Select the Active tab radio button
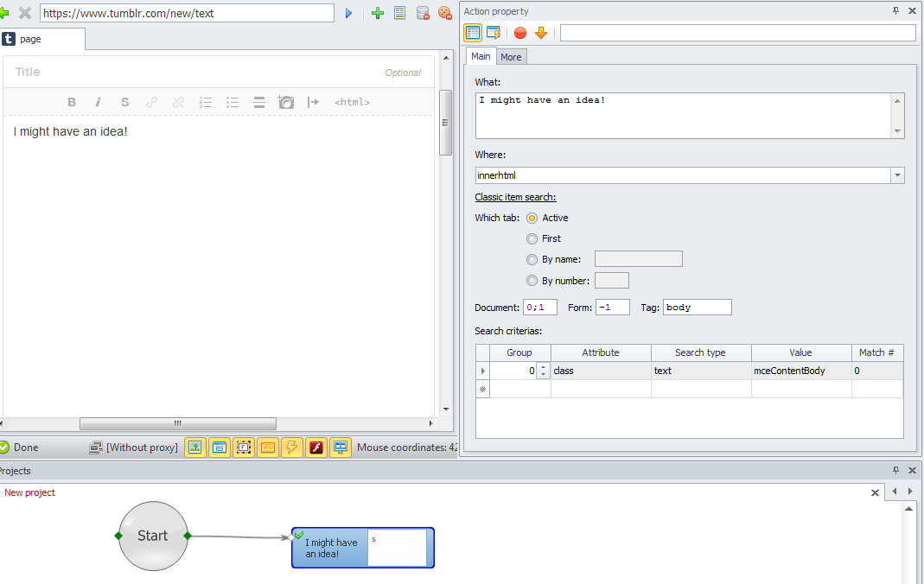924x584 pixels. (532, 218)
